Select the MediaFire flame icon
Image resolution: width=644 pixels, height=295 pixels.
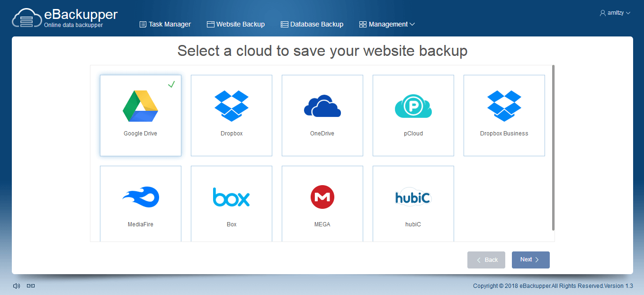pyautogui.click(x=141, y=197)
